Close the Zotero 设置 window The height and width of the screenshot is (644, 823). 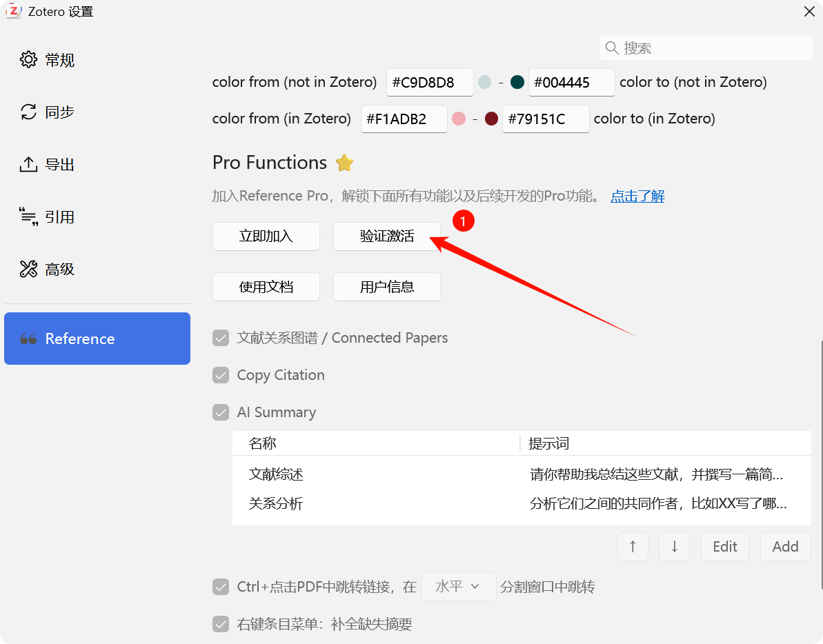(809, 12)
